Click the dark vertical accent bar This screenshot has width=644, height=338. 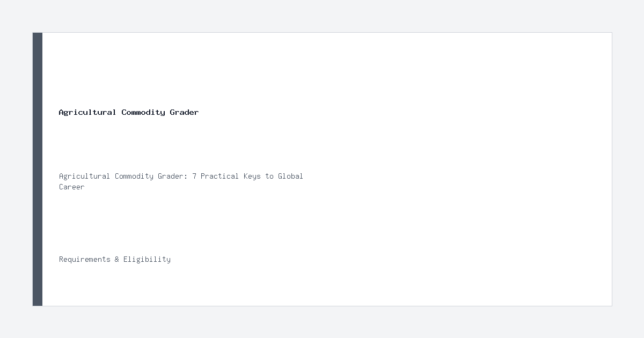pyautogui.click(x=38, y=169)
